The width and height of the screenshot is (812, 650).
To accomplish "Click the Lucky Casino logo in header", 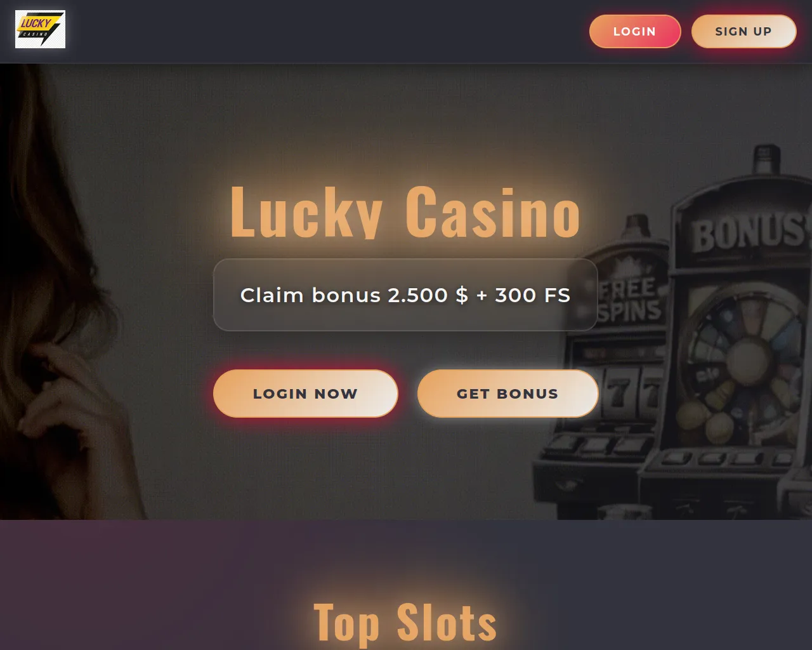I will 40,29.
